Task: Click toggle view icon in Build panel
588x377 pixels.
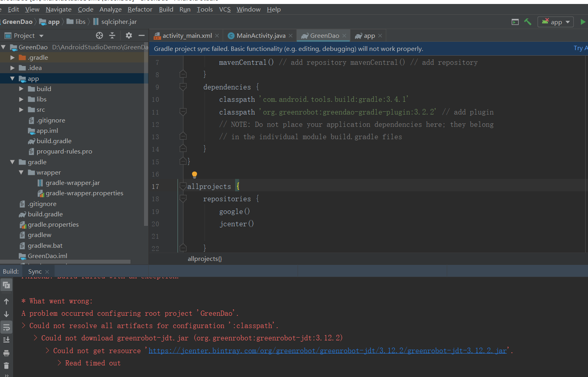Action: 6,285
